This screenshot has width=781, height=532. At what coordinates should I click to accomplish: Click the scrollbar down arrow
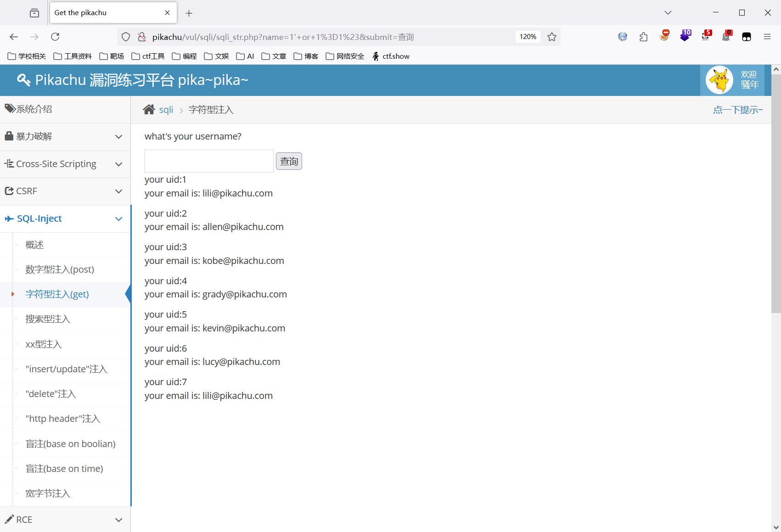[776, 527]
